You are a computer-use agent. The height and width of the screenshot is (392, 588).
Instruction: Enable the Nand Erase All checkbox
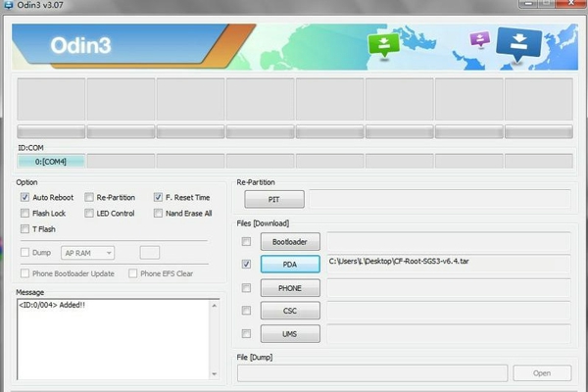pos(158,213)
